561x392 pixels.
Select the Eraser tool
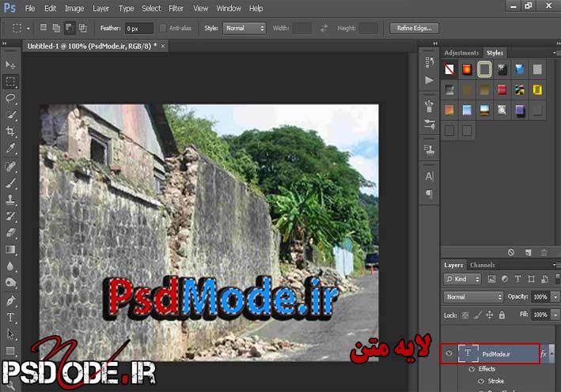(10, 233)
